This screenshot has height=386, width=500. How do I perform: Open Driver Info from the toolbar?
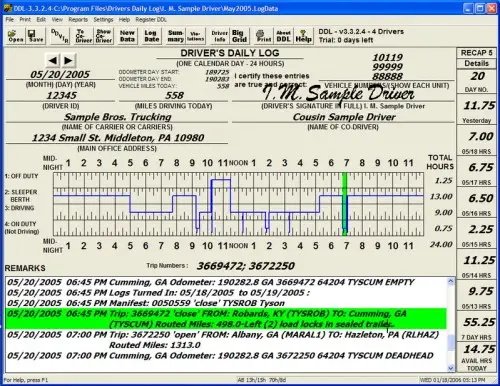(219, 36)
